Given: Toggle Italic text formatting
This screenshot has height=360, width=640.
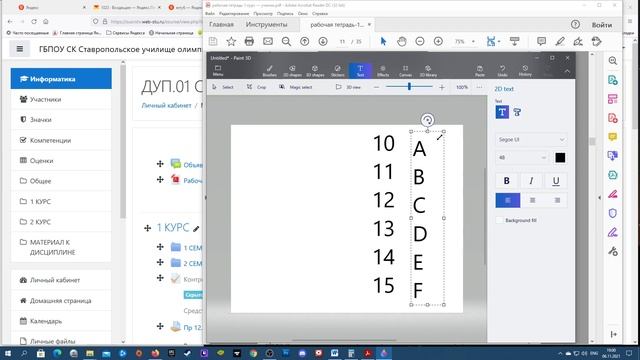Looking at the screenshot, I should point(531,181).
